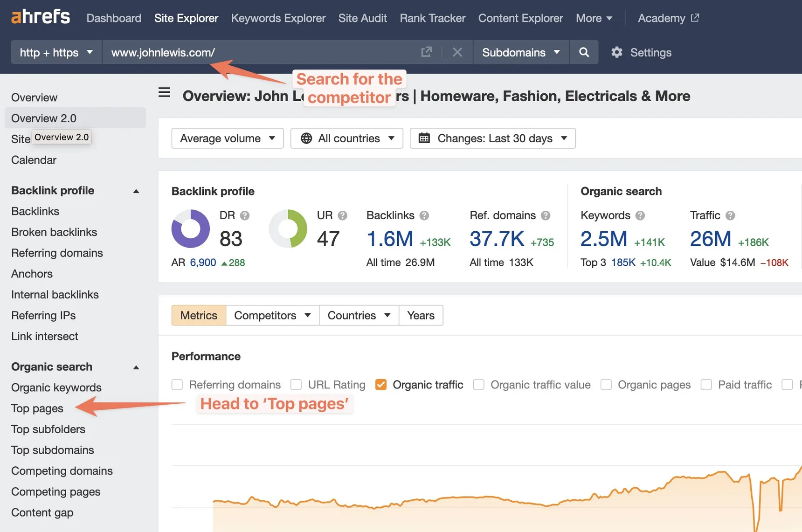802x532 pixels.
Task: Click the ahrefs logo
Action: tap(41, 17)
